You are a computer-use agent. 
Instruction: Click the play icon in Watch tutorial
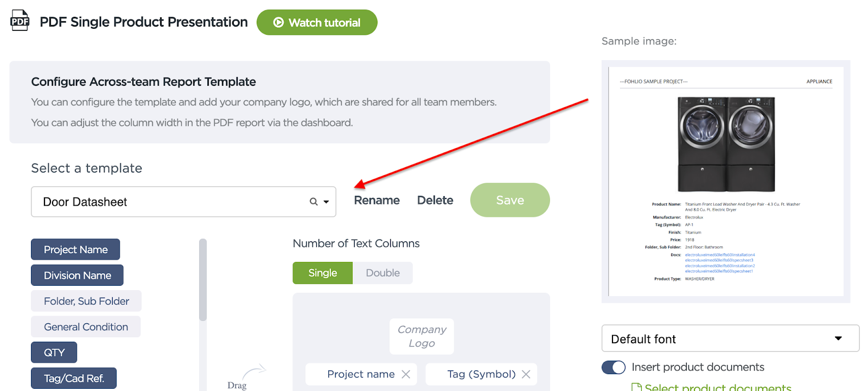(x=278, y=22)
